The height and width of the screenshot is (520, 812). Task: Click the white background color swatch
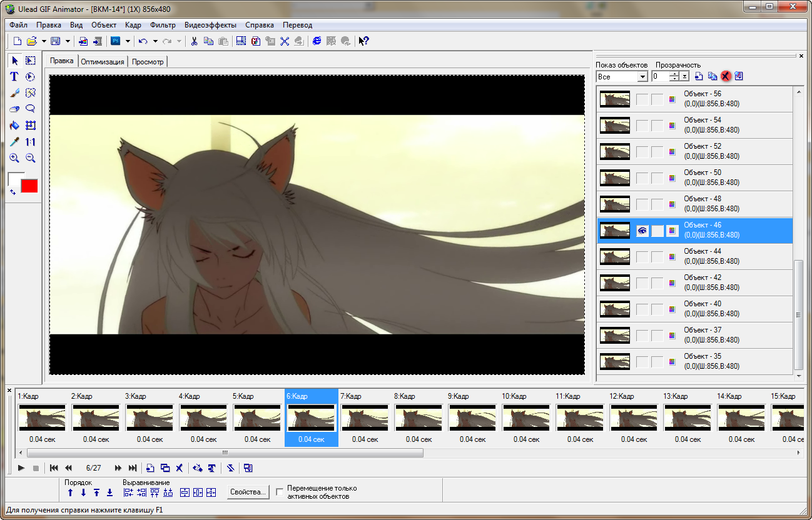13,179
